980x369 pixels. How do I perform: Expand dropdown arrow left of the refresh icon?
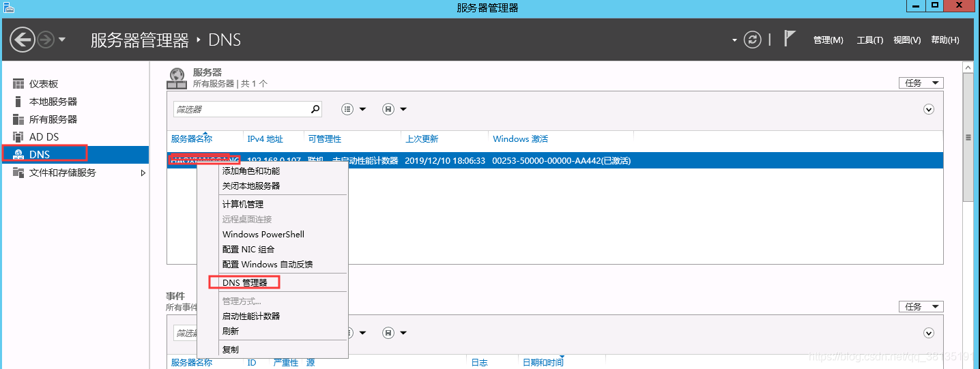point(735,40)
